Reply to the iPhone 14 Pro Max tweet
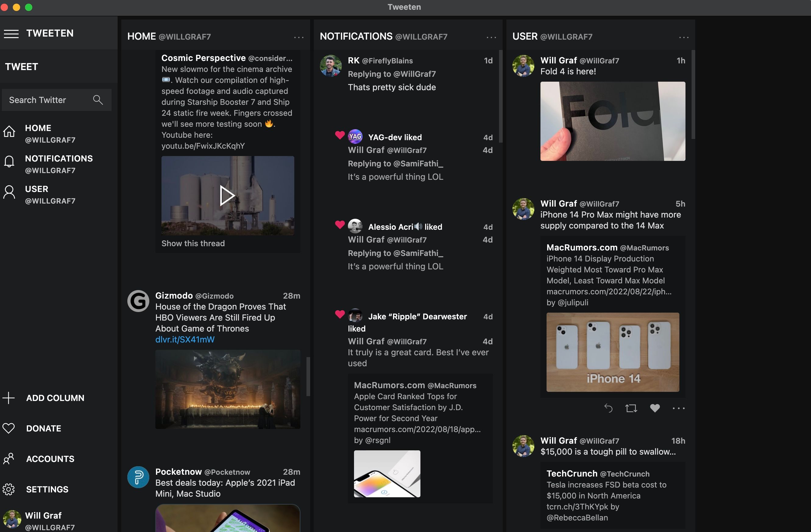Screen dimensions: 811x532 [x=608, y=408]
